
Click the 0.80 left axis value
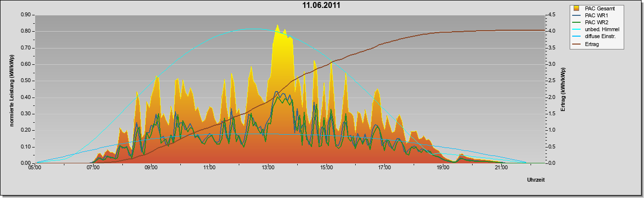pyautogui.click(x=26, y=31)
